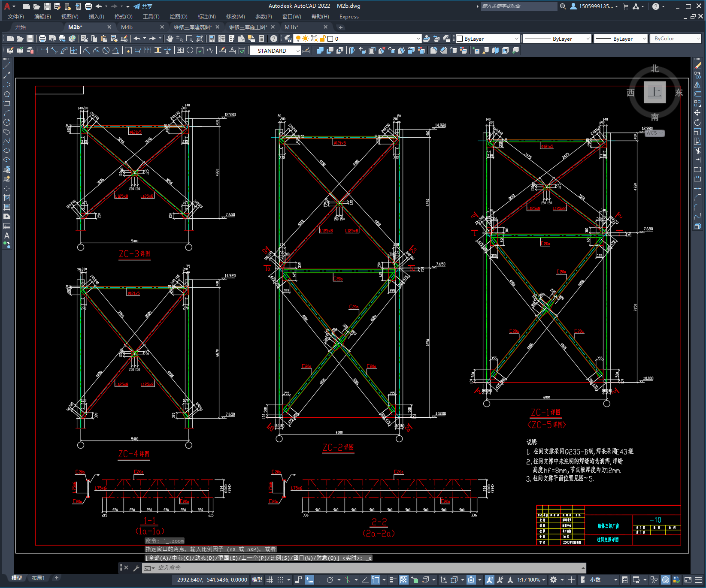Image resolution: width=706 pixels, height=588 pixels.
Task: Toggle annotation visibility in status bar
Action: click(490, 580)
